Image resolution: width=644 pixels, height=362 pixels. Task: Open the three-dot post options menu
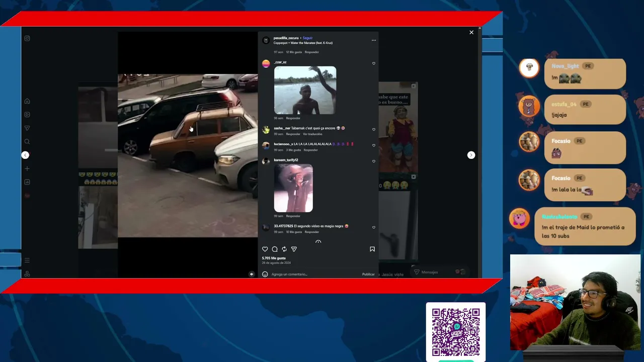click(373, 40)
